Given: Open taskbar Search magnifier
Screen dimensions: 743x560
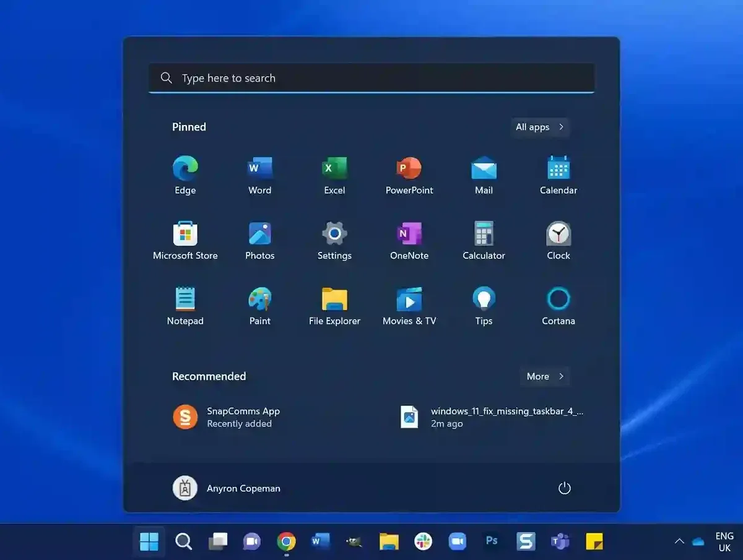Looking at the screenshot, I should 183,542.
